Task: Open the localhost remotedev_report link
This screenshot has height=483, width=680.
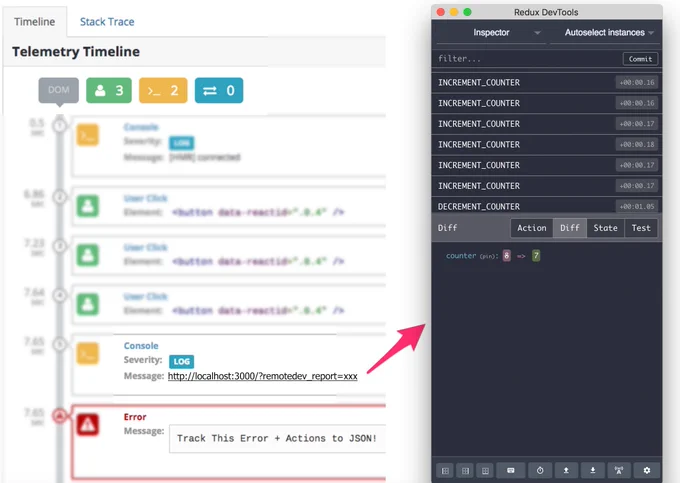Action: tap(262, 376)
